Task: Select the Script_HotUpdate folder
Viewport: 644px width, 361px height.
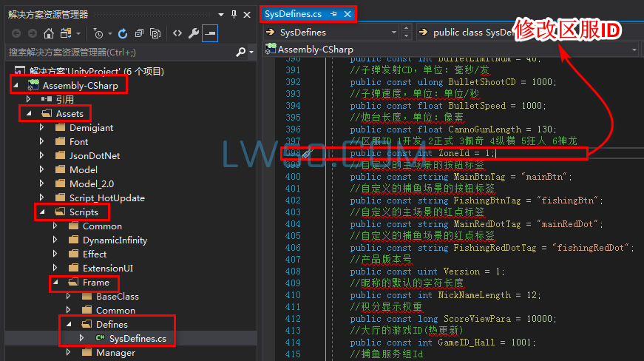Action: click(106, 198)
